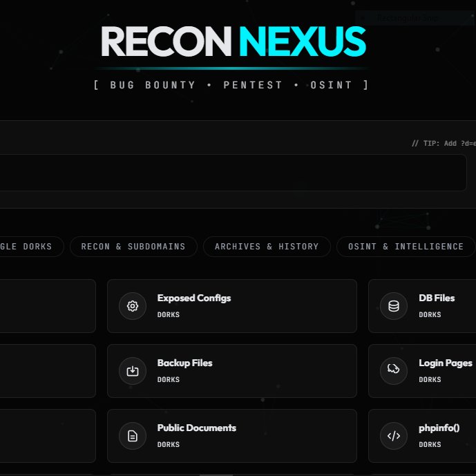Focus the target domain input field
Viewport: 476px width, 476px height.
tap(233, 173)
